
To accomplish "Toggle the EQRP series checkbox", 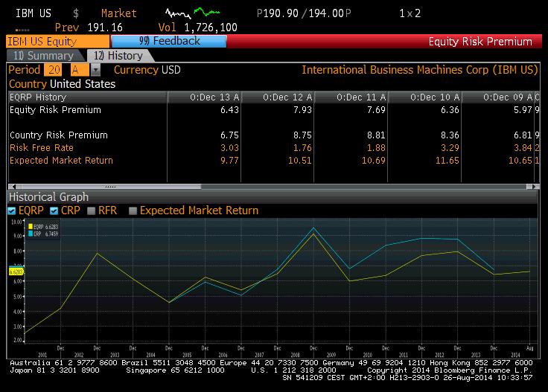I will [x=12, y=211].
